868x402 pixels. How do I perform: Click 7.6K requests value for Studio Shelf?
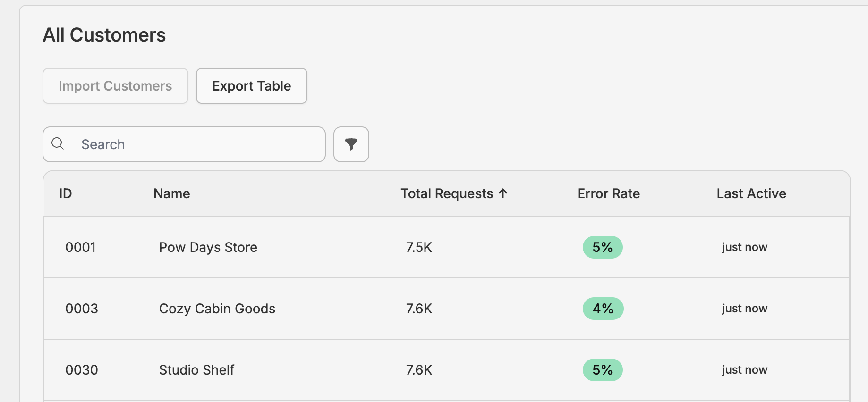coord(419,370)
